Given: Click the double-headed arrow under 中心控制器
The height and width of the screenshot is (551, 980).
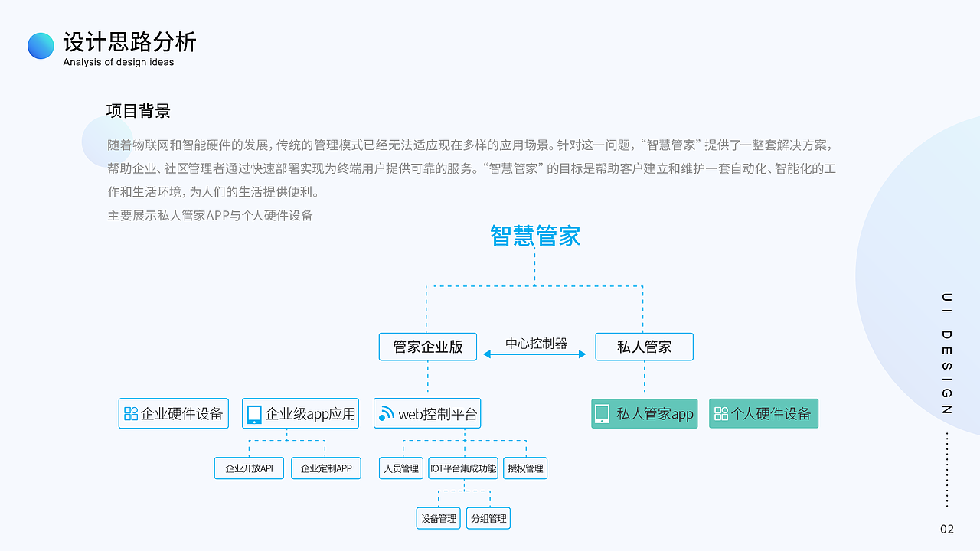Looking at the screenshot, I should tap(536, 354).
